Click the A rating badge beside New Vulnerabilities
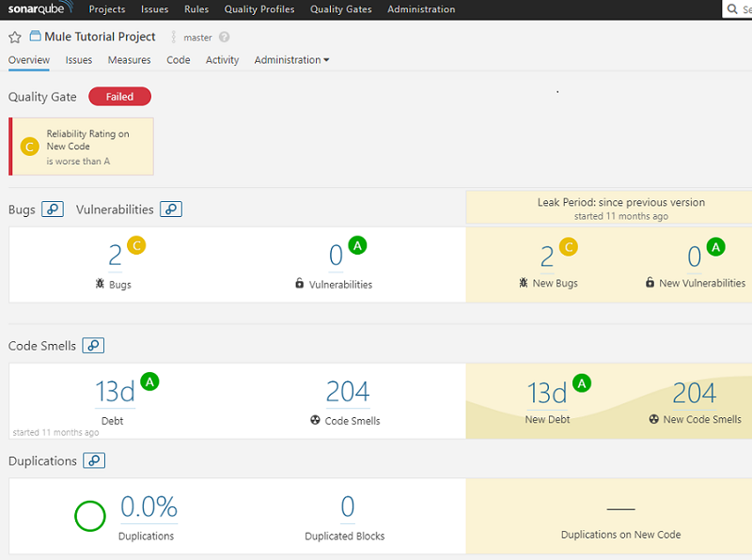Screen dimensions: 752x560 pyautogui.click(x=716, y=247)
